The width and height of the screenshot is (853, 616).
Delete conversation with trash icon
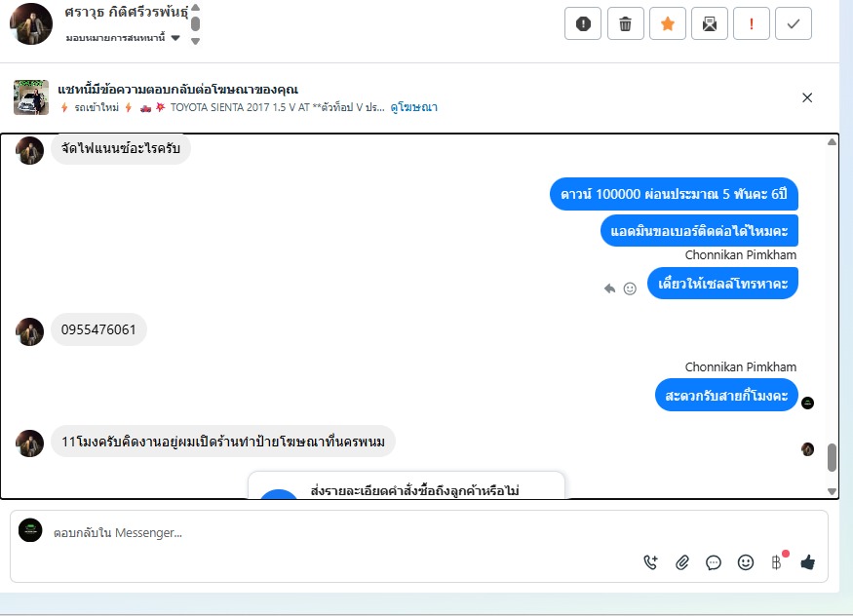coord(625,24)
